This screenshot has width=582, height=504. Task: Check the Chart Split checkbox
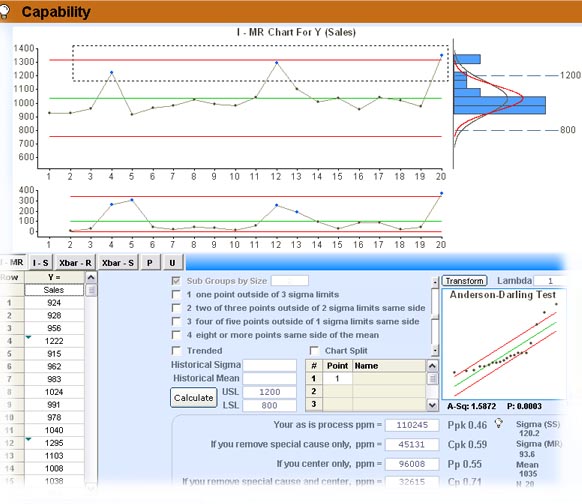[x=314, y=351]
